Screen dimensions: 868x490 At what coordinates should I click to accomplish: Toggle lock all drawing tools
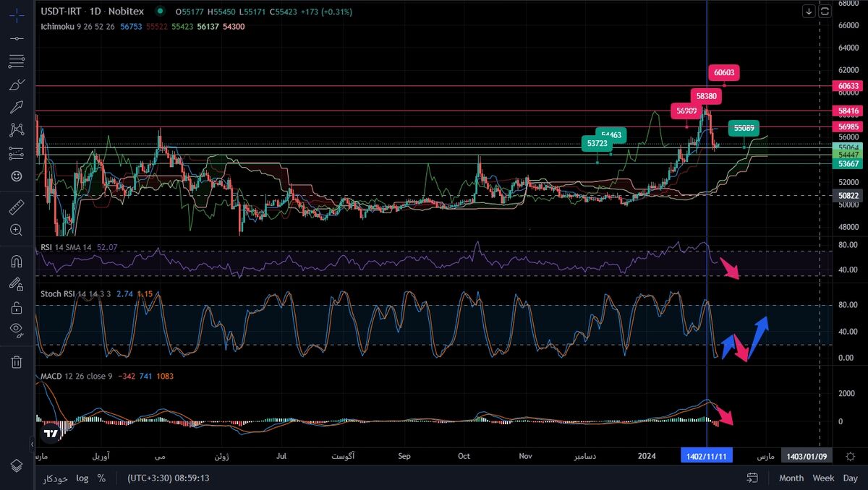(16, 307)
